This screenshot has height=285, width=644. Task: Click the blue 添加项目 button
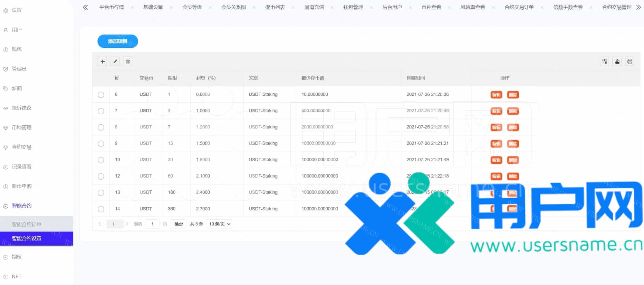118,41
